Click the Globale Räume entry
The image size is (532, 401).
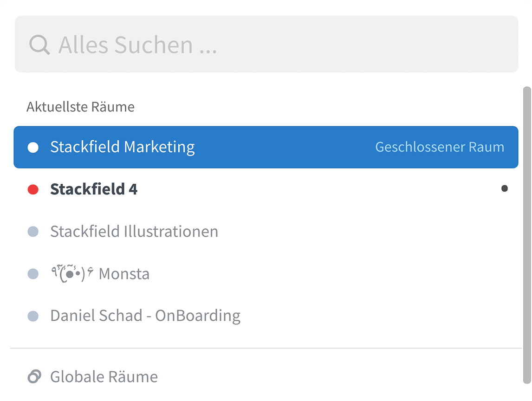click(103, 376)
